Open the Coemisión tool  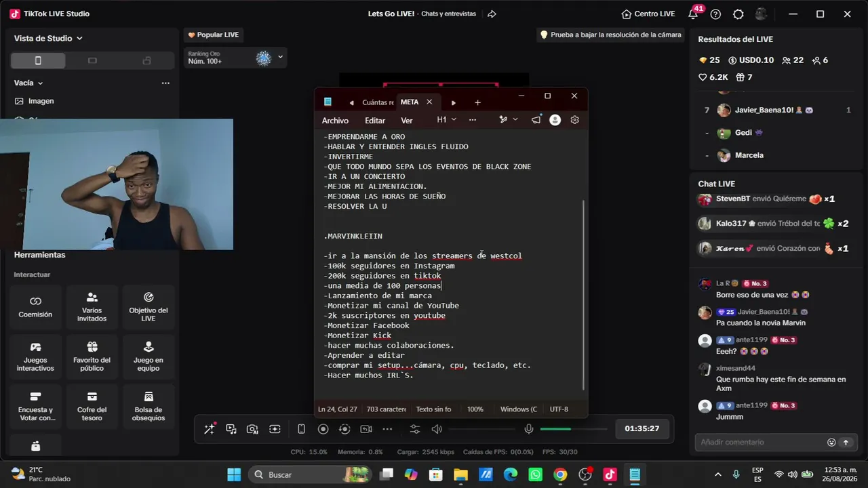point(35,307)
